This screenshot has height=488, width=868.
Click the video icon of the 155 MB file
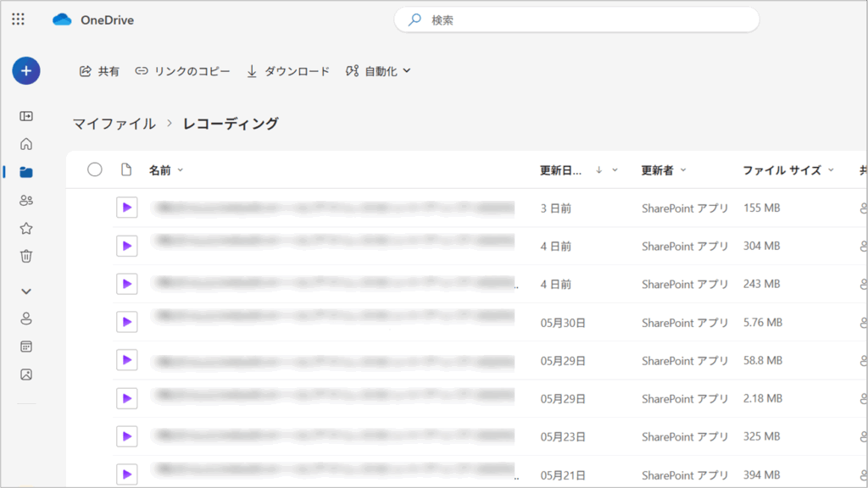tap(126, 208)
